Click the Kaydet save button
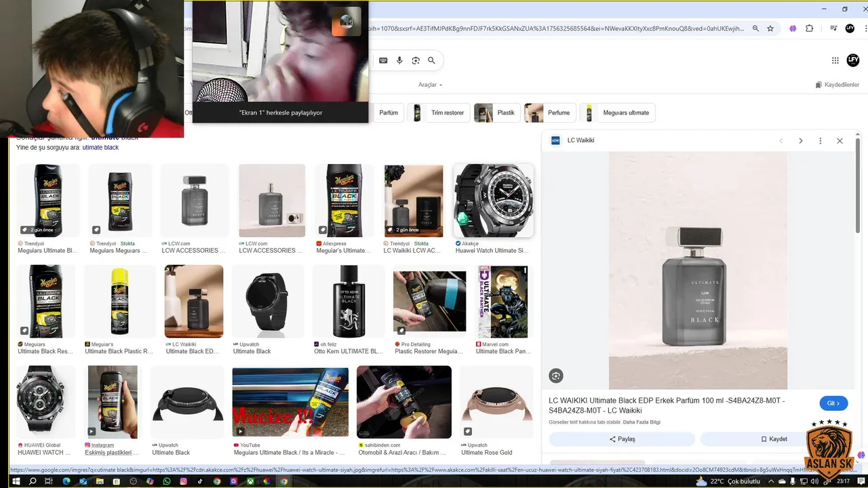The image size is (868, 488). [x=774, y=439]
